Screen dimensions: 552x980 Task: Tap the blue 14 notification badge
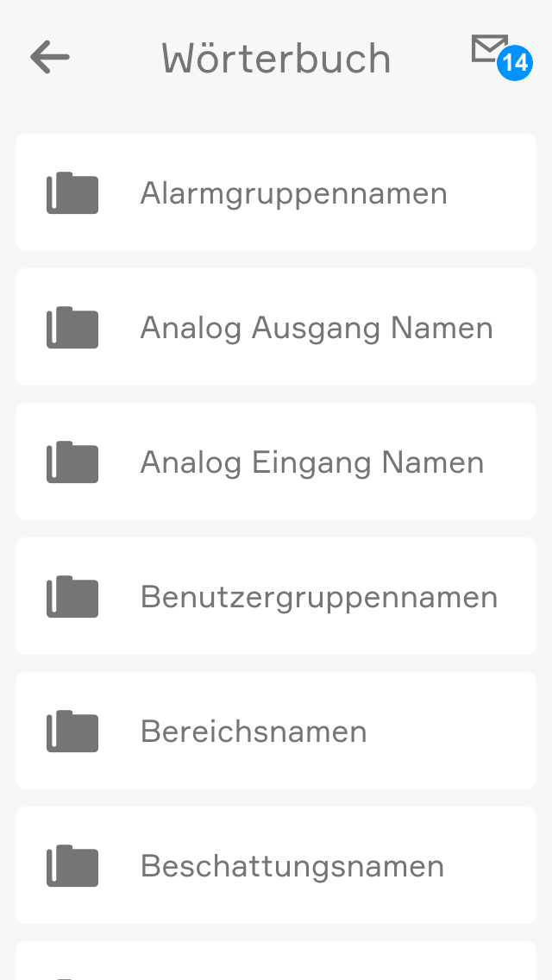[515, 63]
